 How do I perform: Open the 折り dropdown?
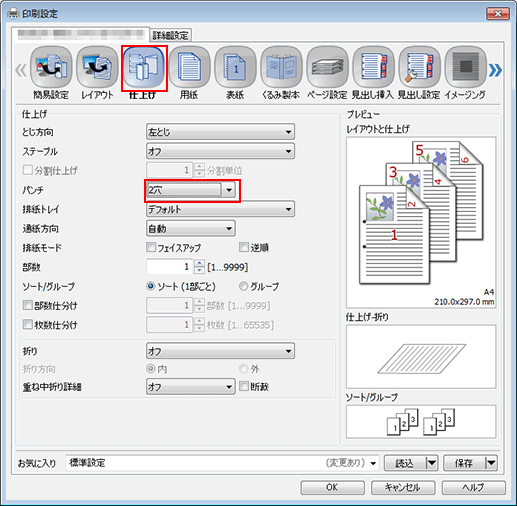[220, 351]
